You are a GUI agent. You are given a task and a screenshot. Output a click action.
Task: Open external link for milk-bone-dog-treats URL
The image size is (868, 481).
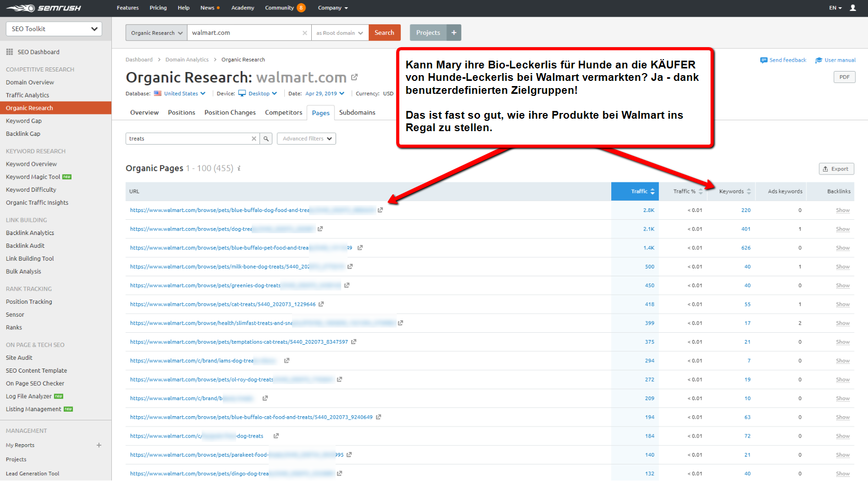[350, 266]
